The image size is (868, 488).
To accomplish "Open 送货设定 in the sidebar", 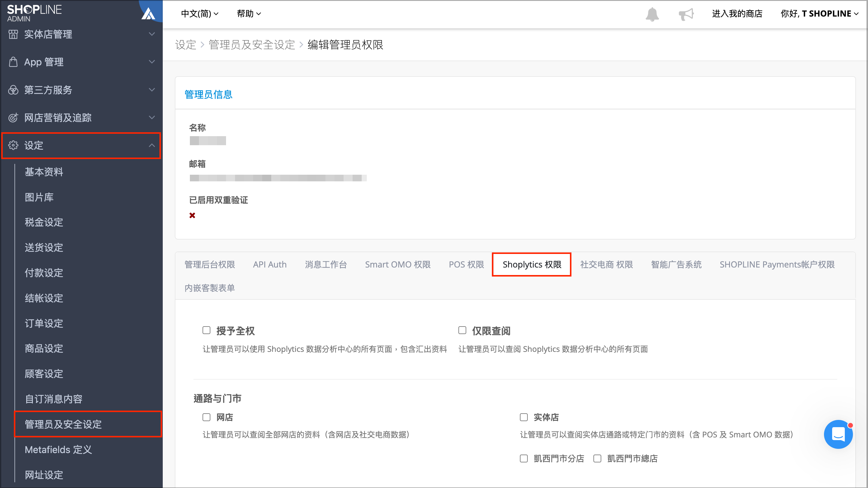I will click(44, 248).
